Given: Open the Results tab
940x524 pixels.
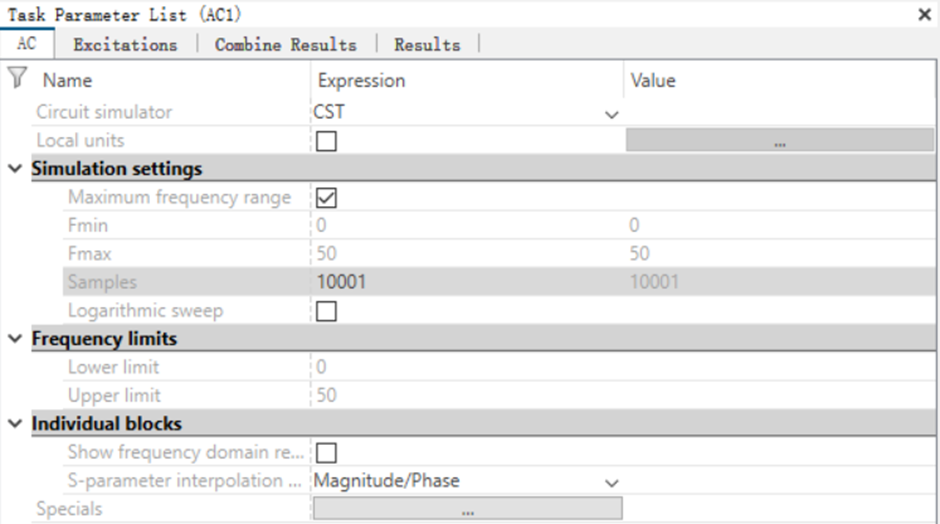Looking at the screenshot, I should pyautogui.click(x=427, y=44).
